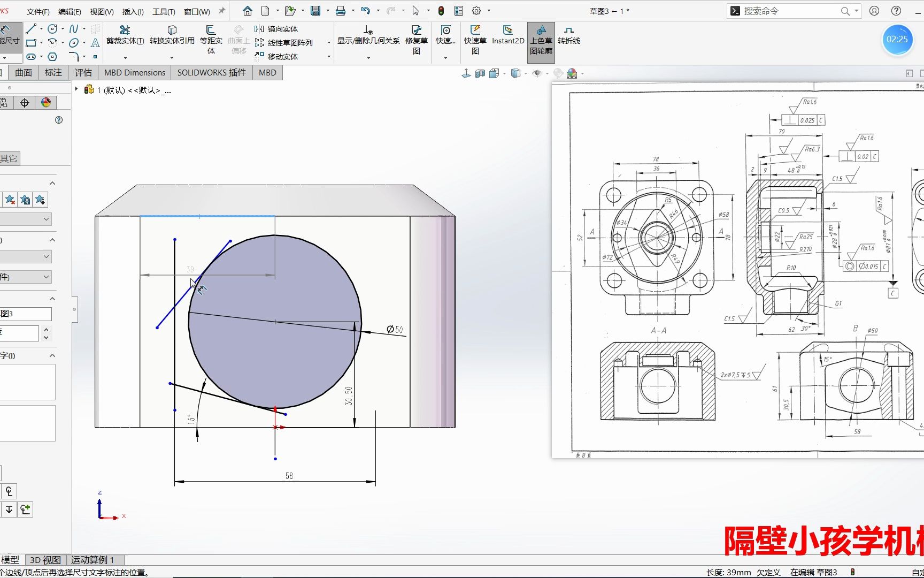Click the user Login account icon

[x=874, y=11]
